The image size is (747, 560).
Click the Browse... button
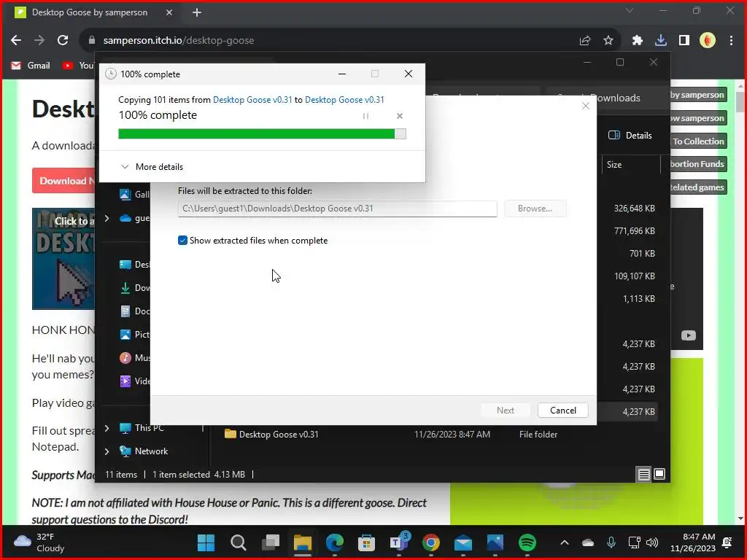(535, 209)
